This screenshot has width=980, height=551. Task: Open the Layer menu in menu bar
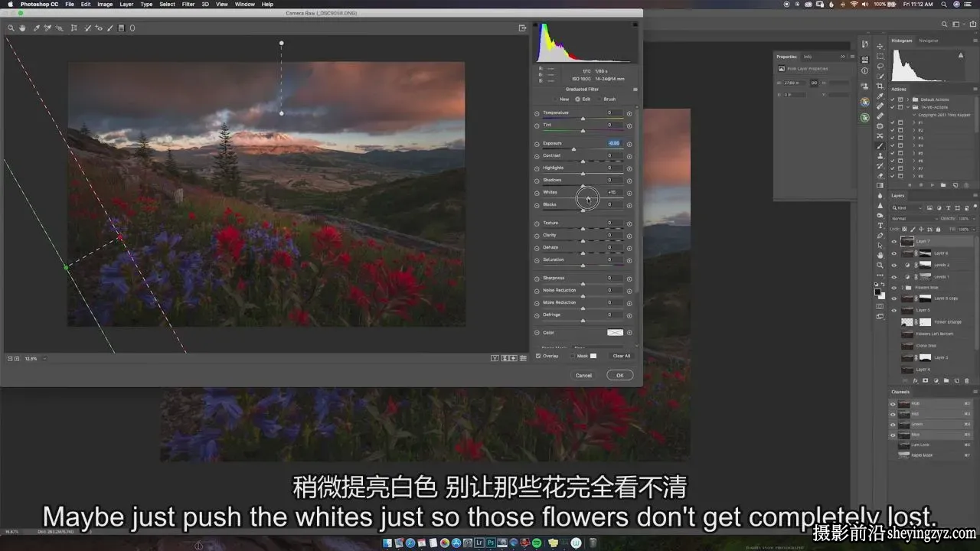coord(126,5)
